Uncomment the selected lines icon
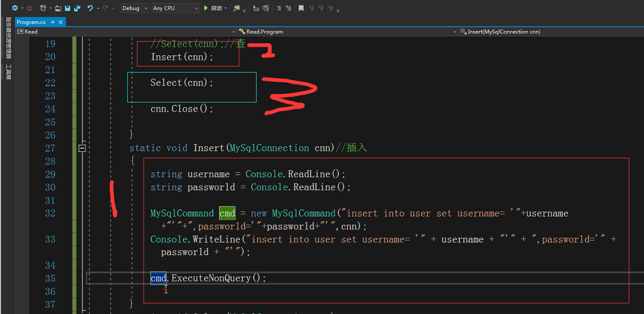The height and width of the screenshot is (314, 644). (x=288, y=8)
